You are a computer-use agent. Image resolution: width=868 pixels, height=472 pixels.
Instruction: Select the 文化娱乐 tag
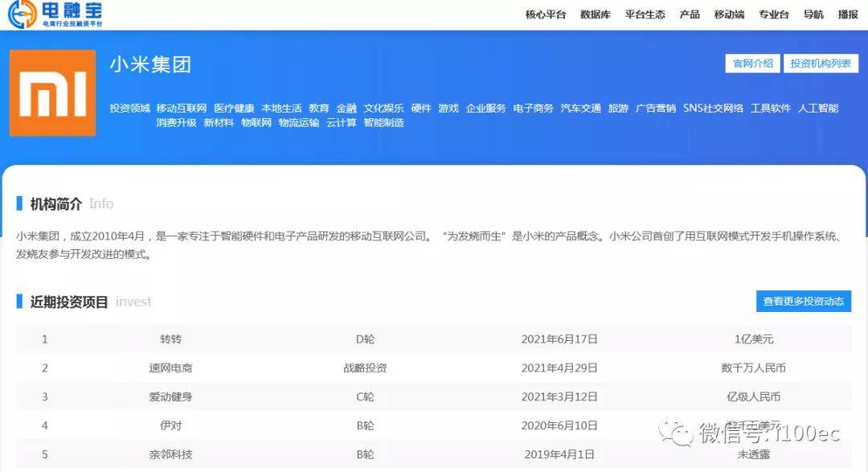pos(383,108)
